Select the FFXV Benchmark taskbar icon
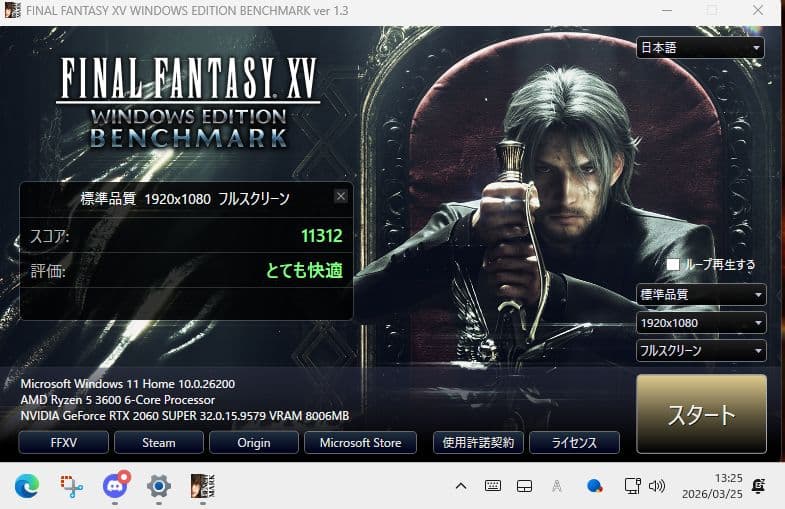The height and width of the screenshot is (509, 785). pos(203,486)
